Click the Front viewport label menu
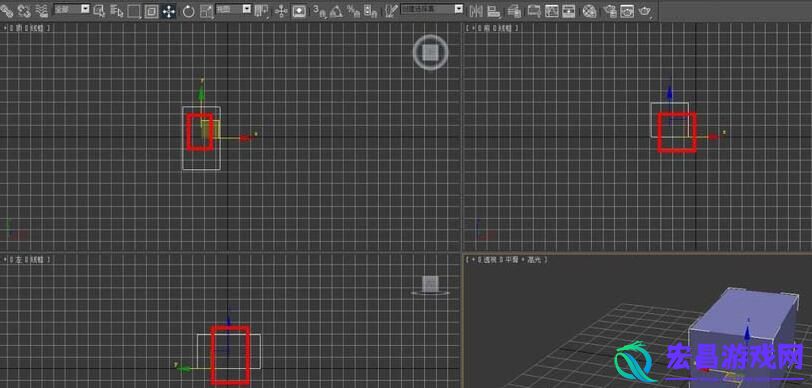The width and height of the screenshot is (812, 388). tap(492, 28)
